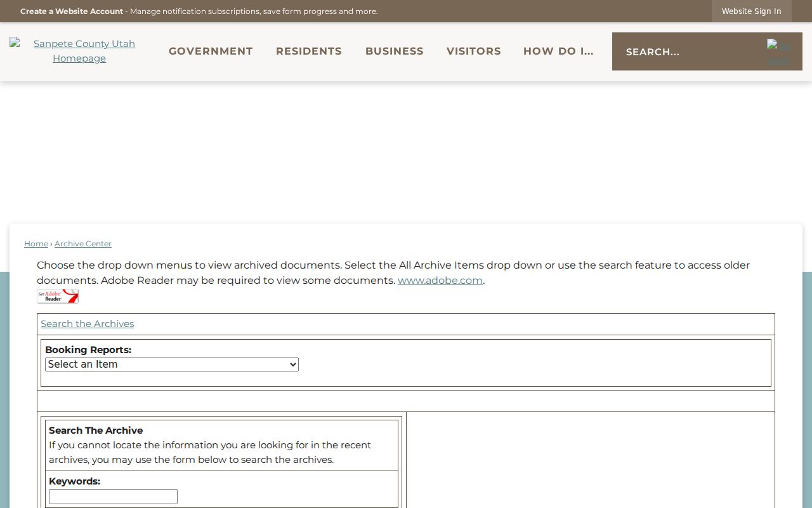
Task: Open the Archive Center breadcrumb link
Action: (83, 244)
